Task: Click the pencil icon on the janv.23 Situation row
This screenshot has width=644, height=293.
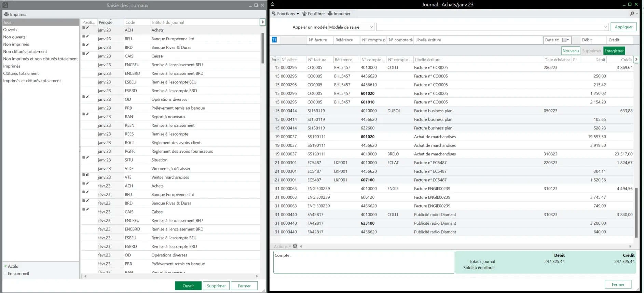Action: (87, 157)
